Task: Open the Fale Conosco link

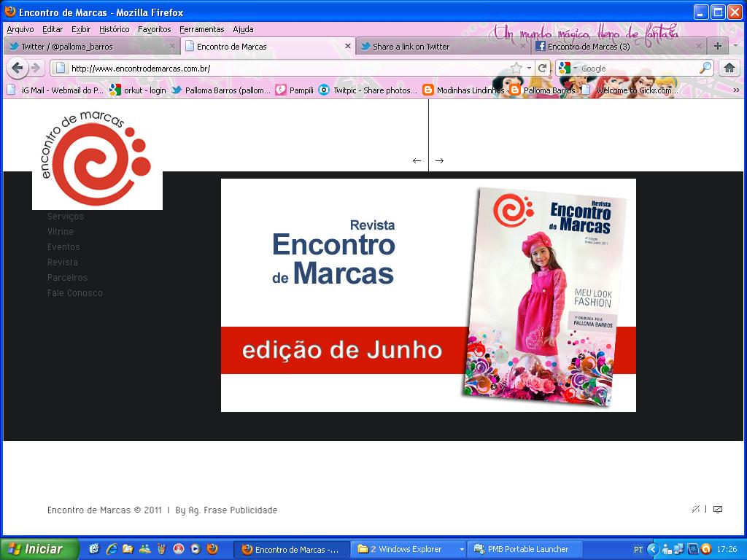Action: 75,292
